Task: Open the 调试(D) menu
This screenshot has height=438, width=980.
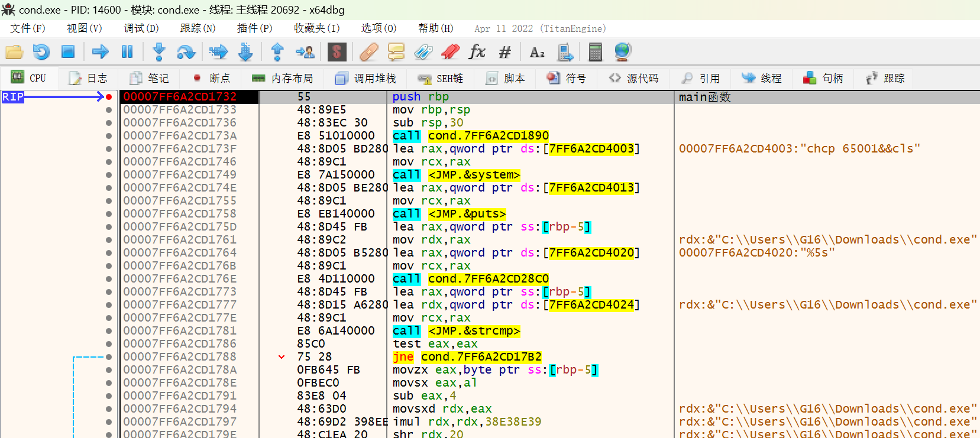Action: tap(141, 28)
